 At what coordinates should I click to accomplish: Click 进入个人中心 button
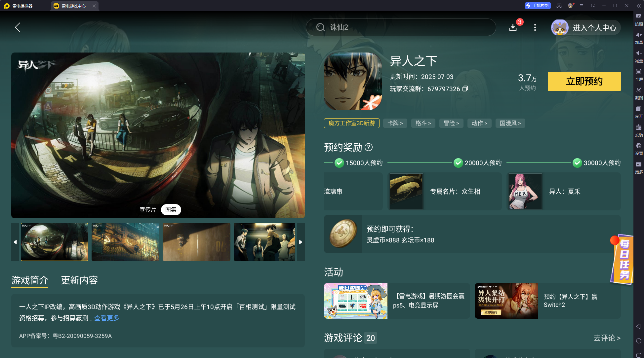point(594,28)
